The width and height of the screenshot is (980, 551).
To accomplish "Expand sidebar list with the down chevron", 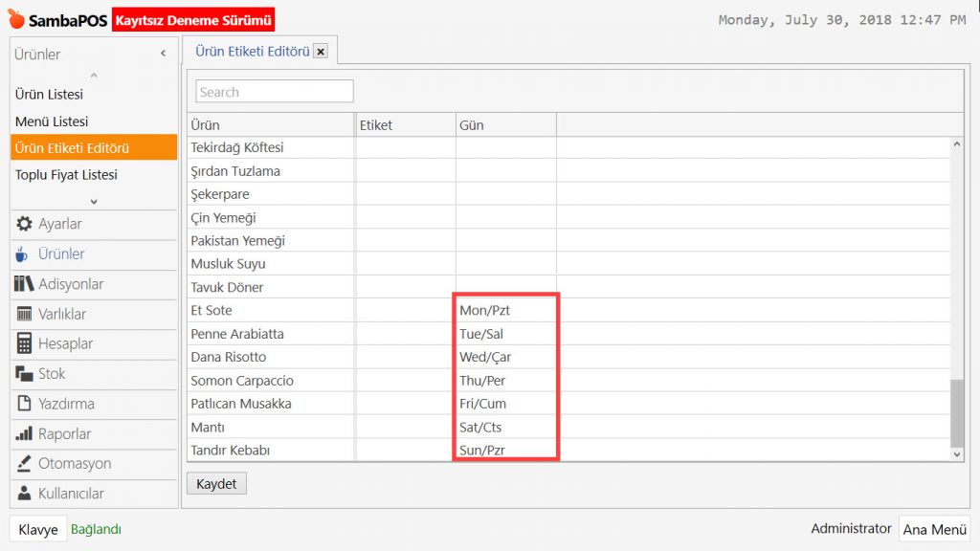I will pos(93,201).
